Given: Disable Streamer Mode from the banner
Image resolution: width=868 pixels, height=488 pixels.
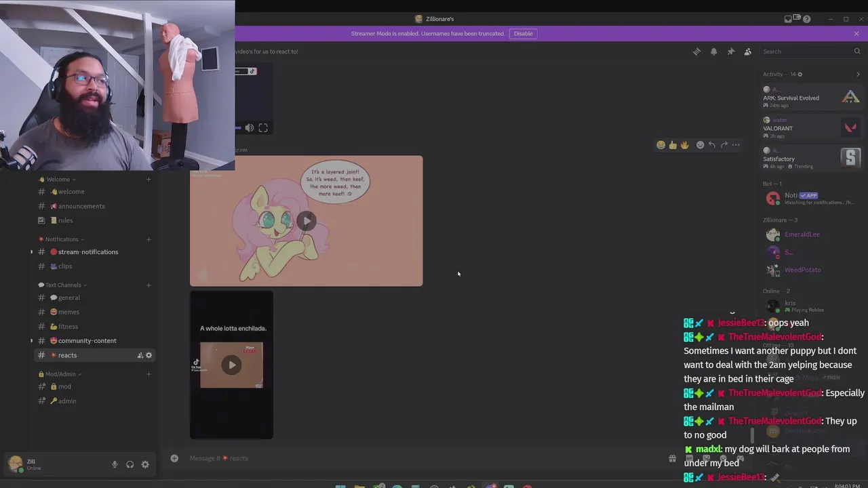Looking at the screenshot, I should tap(524, 33).
